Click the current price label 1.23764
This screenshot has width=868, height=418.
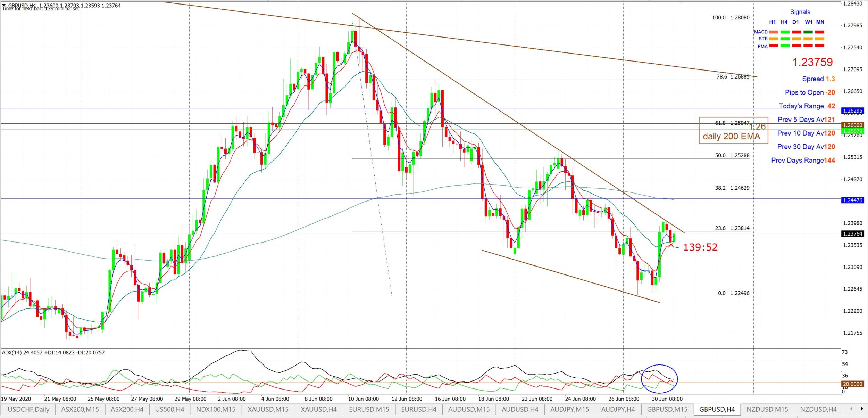852,233
